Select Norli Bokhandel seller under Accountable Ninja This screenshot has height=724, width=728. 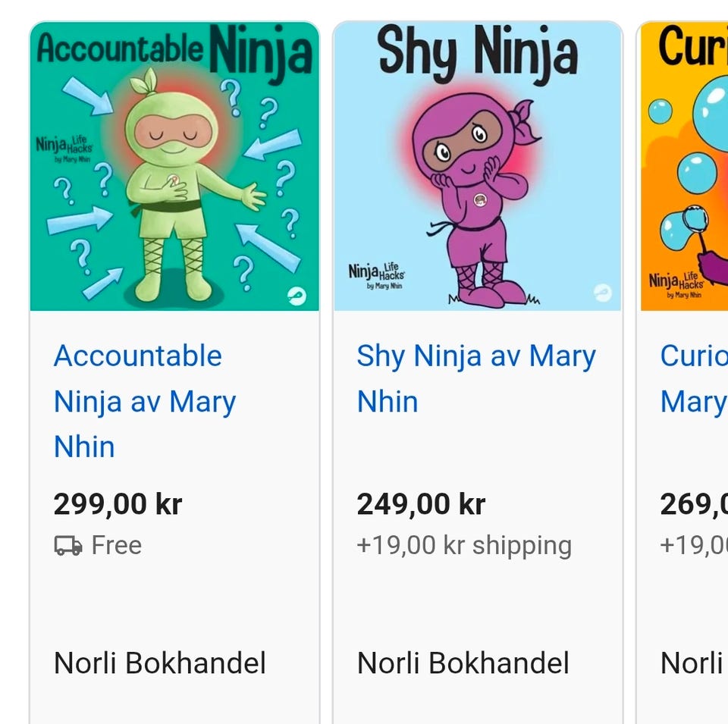(x=160, y=663)
